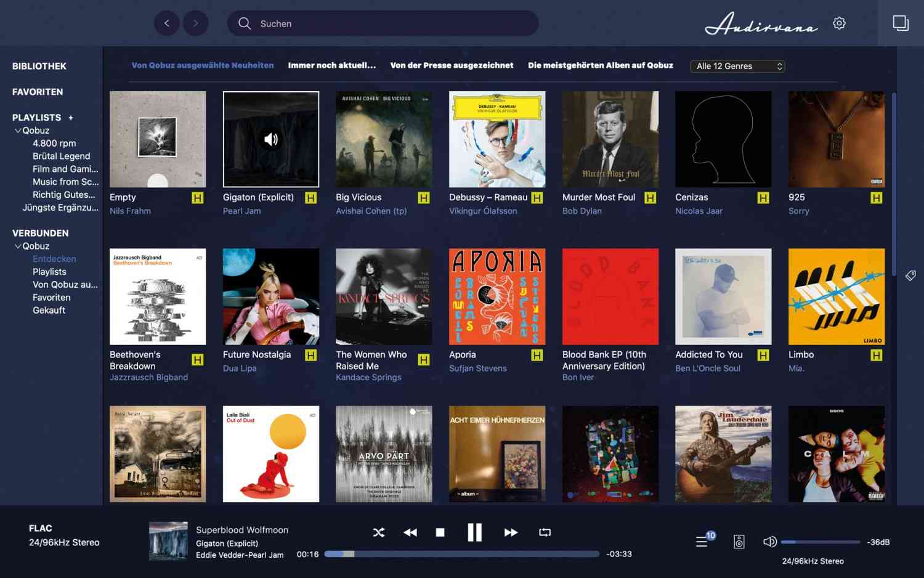Click Hi-Res badge beside 925
This screenshot has height=578, width=924.
[x=877, y=198]
